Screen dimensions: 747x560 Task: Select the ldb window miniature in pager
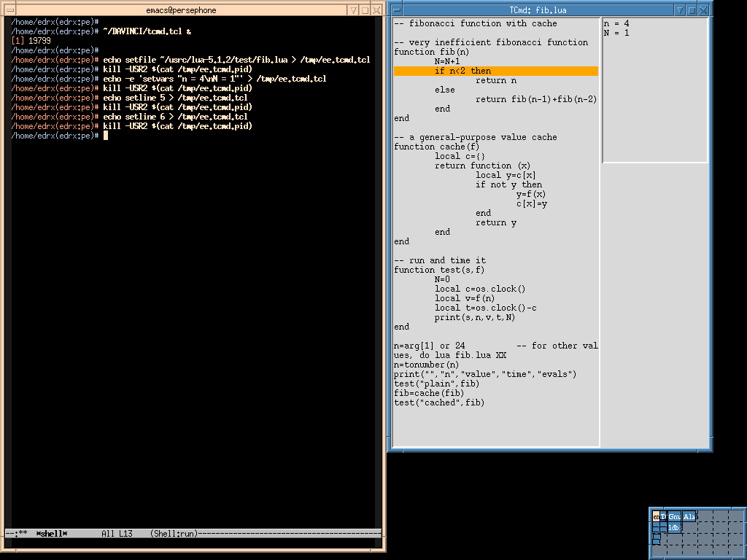click(x=673, y=528)
